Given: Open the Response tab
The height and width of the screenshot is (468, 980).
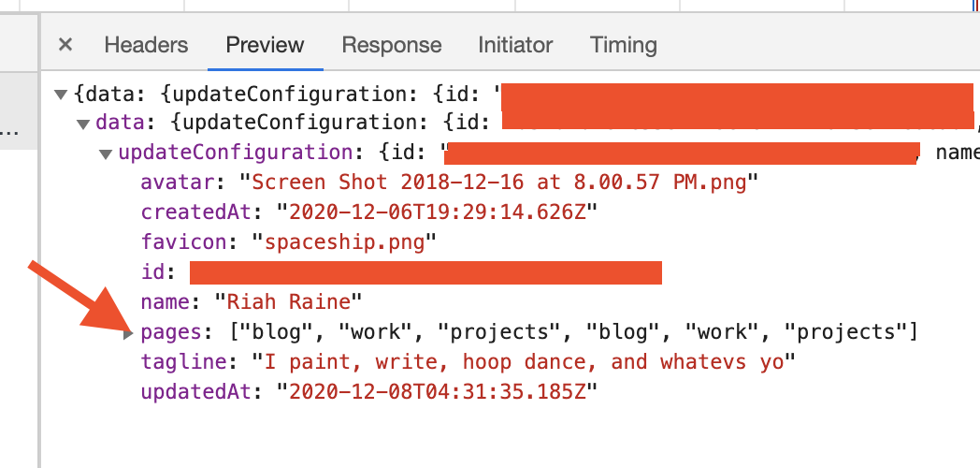Looking at the screenshot, I should 392,45.
